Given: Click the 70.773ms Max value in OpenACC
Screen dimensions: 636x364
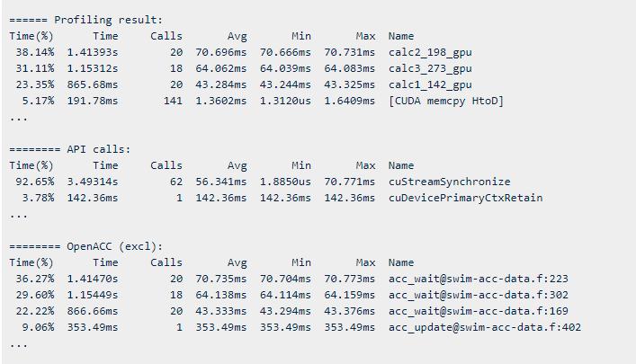Looking at the screenshot, I should pos(349,279).
